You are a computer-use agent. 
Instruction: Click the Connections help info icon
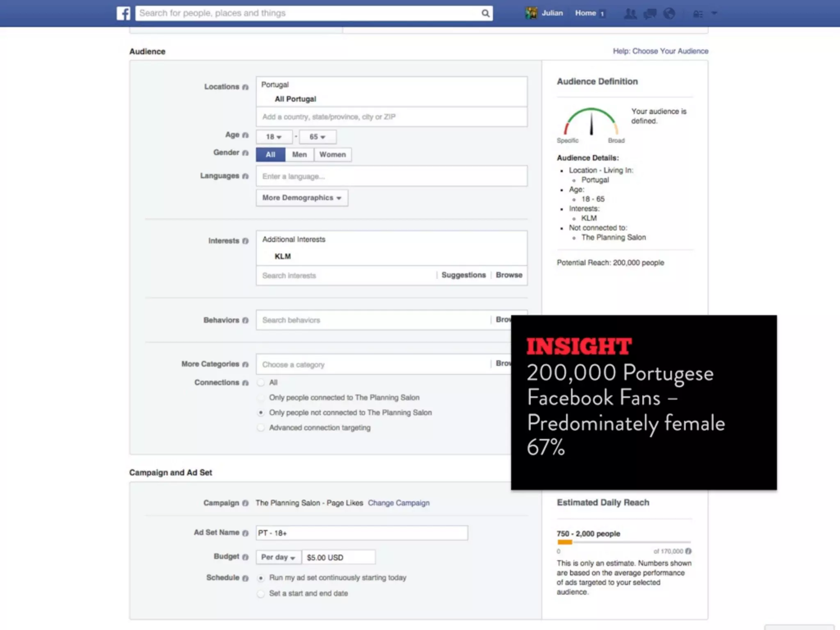245,383
